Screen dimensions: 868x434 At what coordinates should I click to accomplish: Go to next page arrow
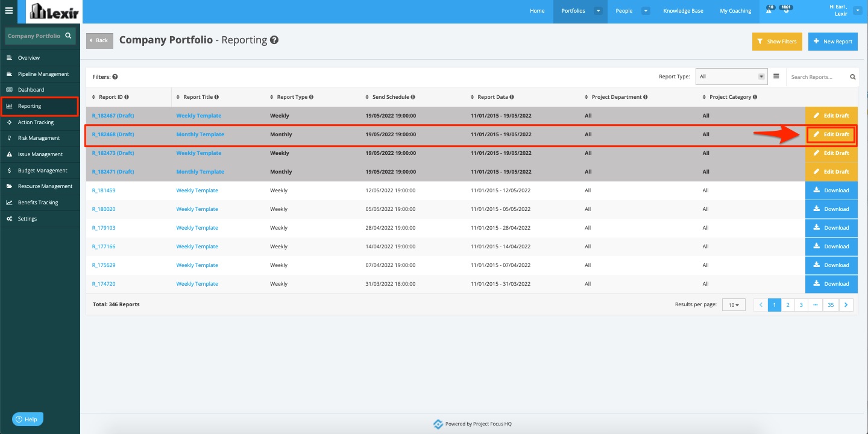point(846,305)
